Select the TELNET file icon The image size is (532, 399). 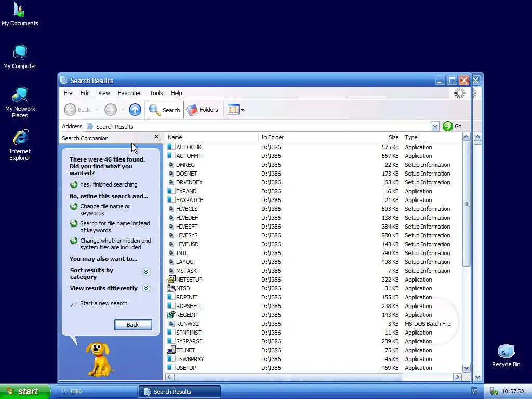tap(171, 350)
